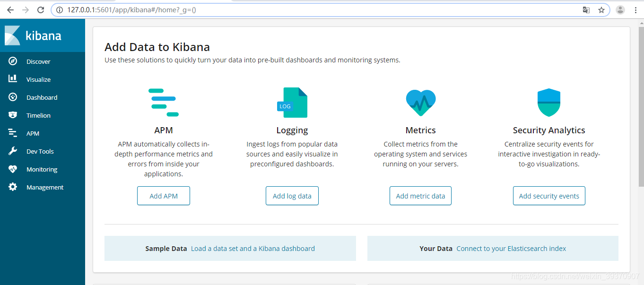Viewport: 644px width, 285px height.
Task: Click the Logging title text
Action: click(292, 130)
